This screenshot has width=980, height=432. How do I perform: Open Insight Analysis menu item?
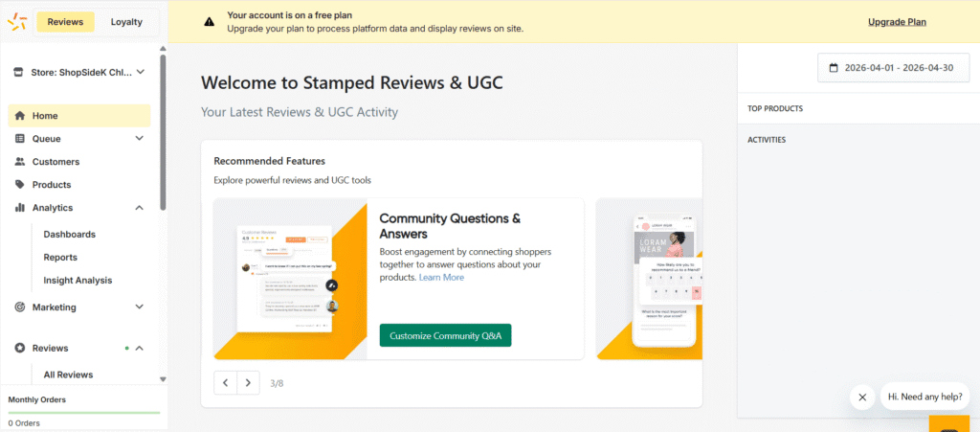[78, 281]
